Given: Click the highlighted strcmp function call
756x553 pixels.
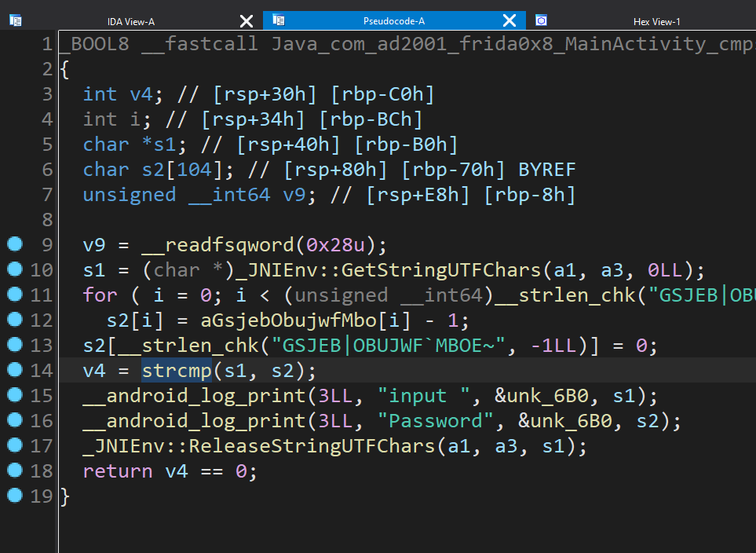Looking at the screenshot, I should 177,370.
